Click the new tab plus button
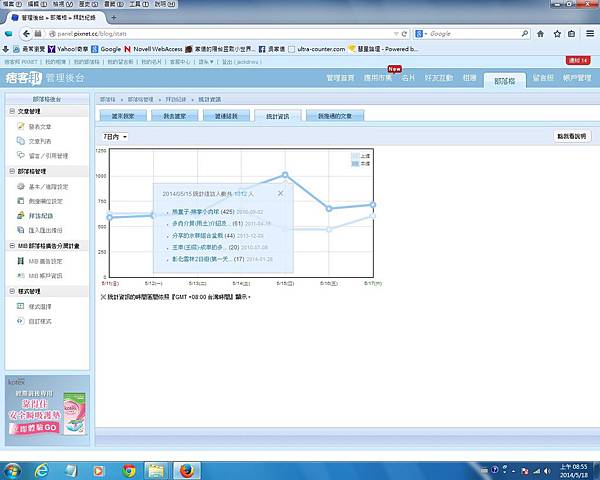The width and height of the screenshot is (600, 480). click(113, 18)
